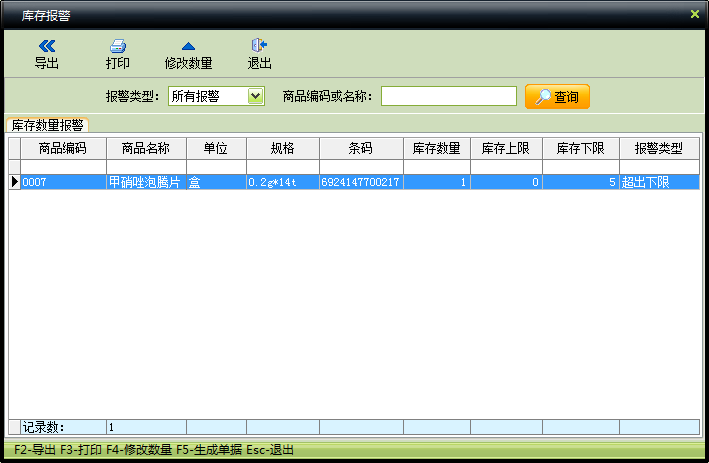Select the 库存数量报警 tab
709x463 pixels.
click(47, 125)
